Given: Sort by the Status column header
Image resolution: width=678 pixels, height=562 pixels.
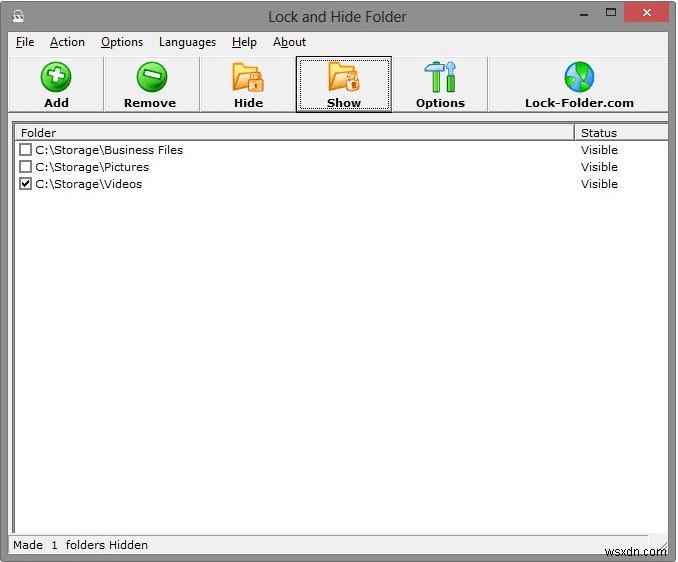Looking at the screenshot, I should point(621,133).
